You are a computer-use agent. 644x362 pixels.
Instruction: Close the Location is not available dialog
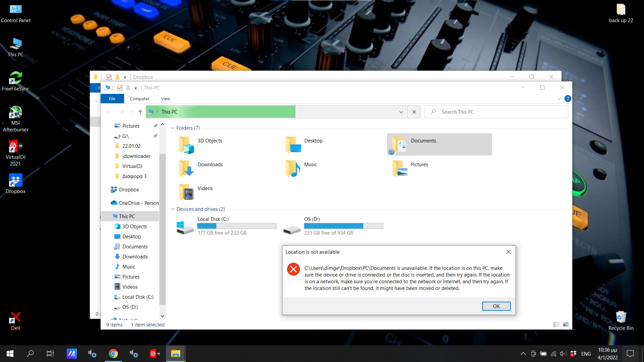coord(508,252)
